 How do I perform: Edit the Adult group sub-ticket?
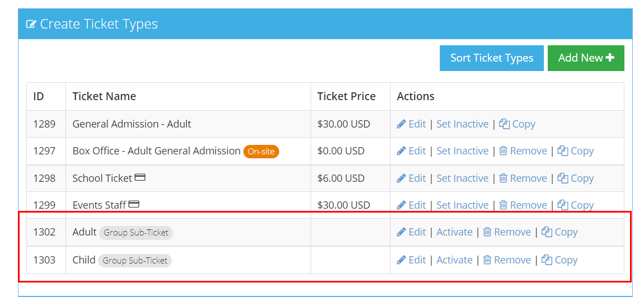[411, 232]
